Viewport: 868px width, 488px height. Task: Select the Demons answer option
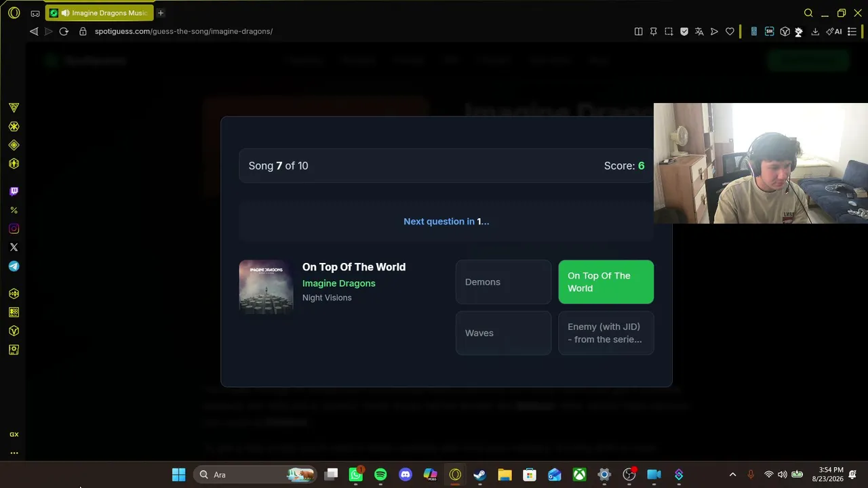point(503,282)
